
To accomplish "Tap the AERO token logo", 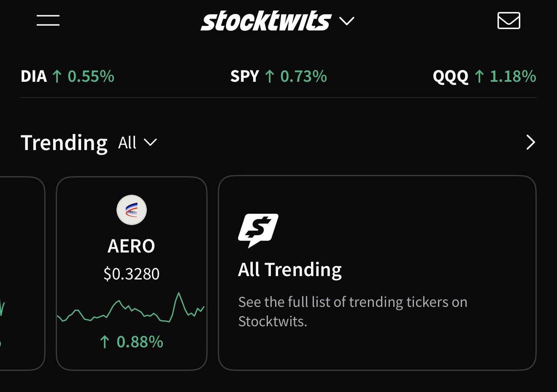I will coord(132,210).
